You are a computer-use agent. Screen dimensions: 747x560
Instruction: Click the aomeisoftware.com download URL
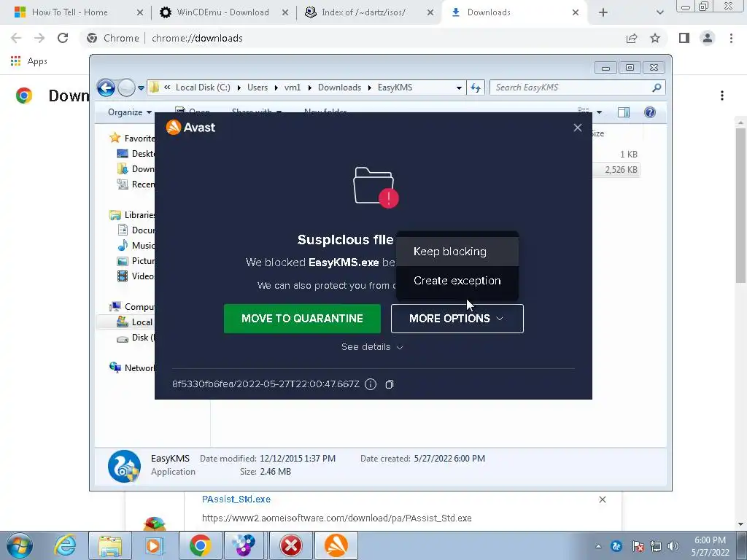pyautogui.click(x=337, y=518)
